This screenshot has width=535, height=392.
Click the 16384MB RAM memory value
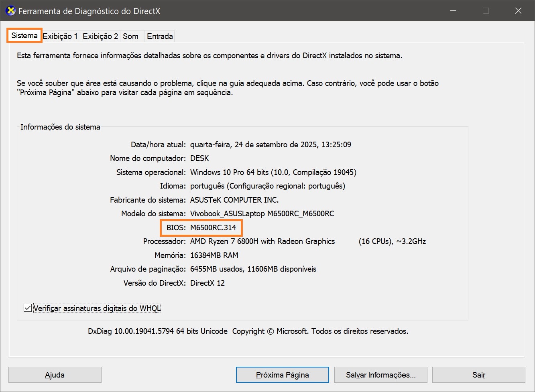pos(214,256)
